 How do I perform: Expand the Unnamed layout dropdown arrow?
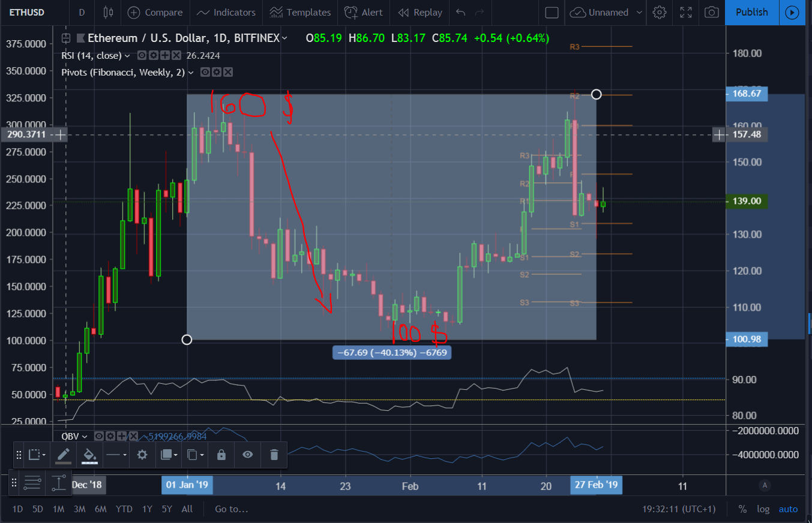(x=639, y=12)
